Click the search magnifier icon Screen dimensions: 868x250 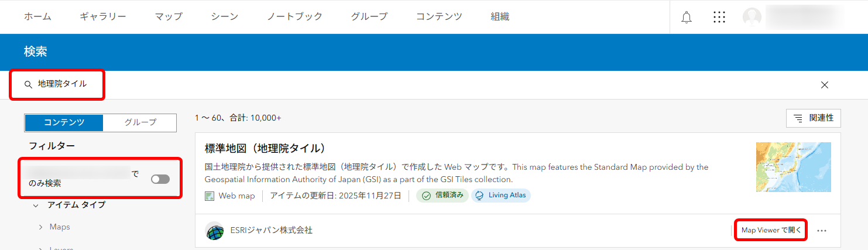(28, 85)
